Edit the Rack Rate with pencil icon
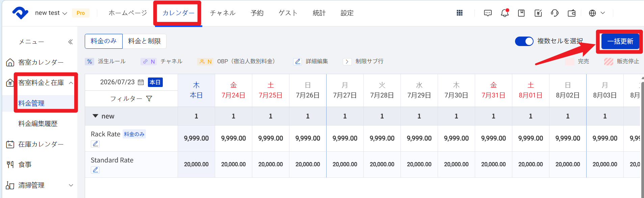This screenshot has height=198, width=644. (95, 144)
